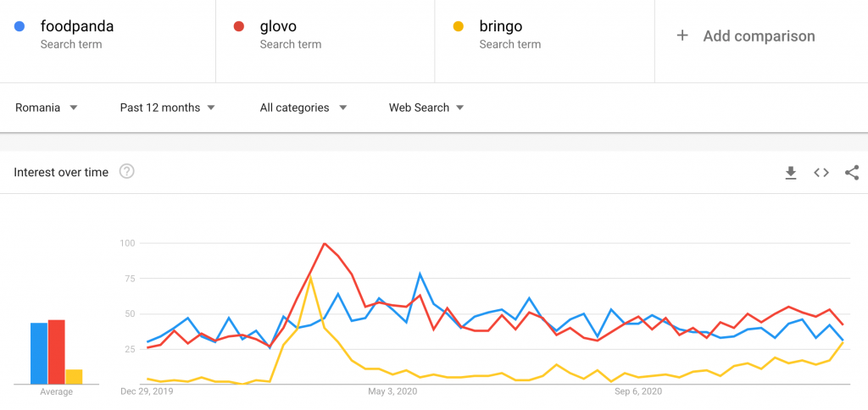
Task: Open help for Interest over time
Action: [x=127, y=172]
